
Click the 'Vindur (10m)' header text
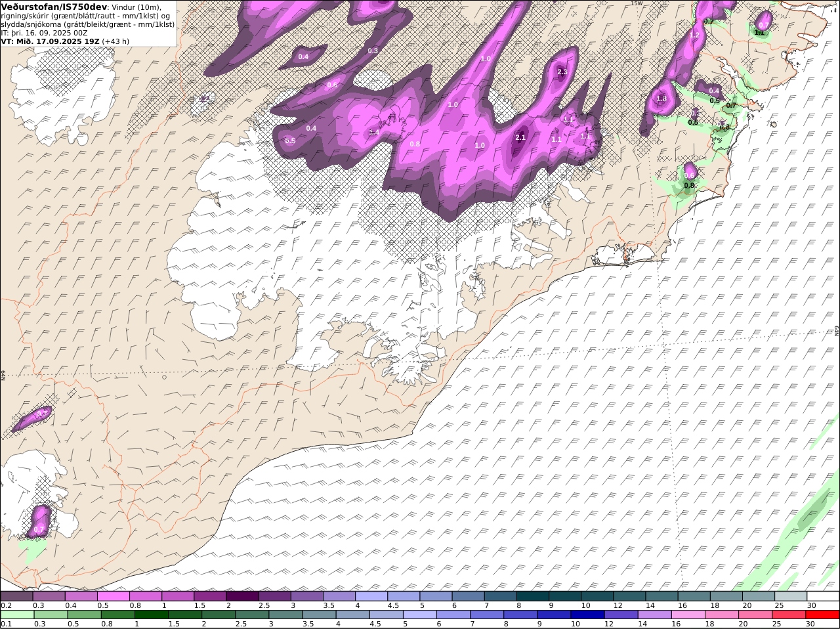pos(136,7)
